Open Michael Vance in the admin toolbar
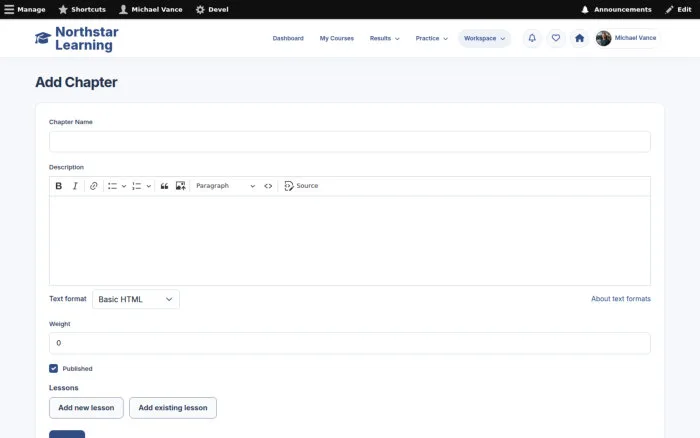 pyautogui.click(x=151, y=9)
